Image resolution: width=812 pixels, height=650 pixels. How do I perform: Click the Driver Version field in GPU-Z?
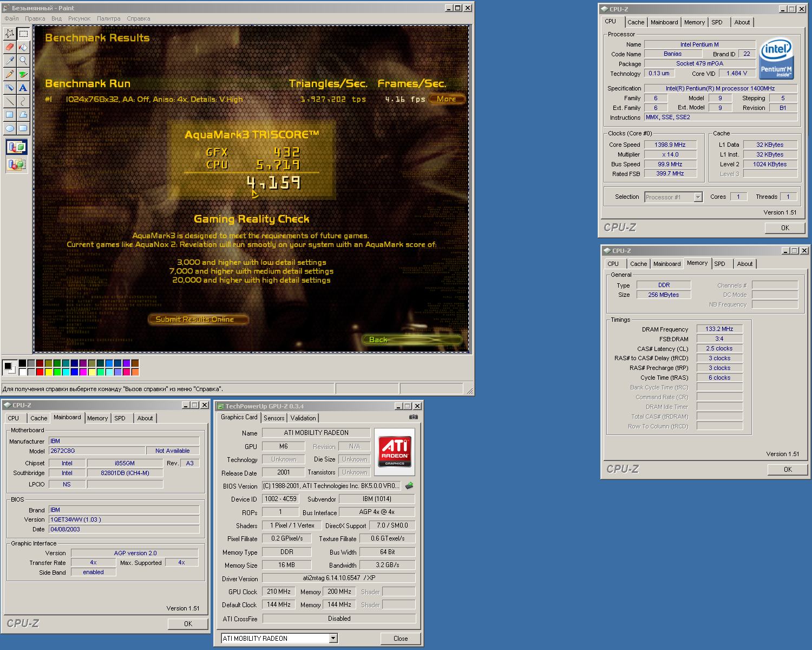pyautogui.click(x=339, y=578)
